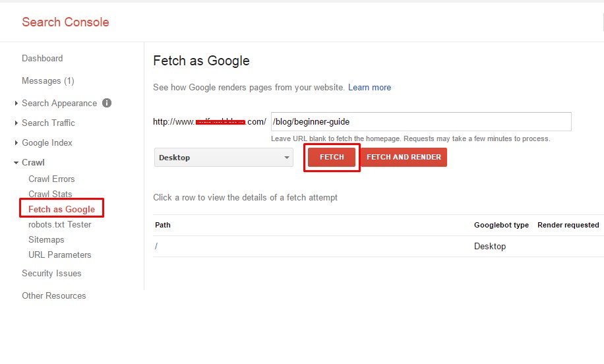Collapse the Crawl section arrow

click(x=16, y=163)
